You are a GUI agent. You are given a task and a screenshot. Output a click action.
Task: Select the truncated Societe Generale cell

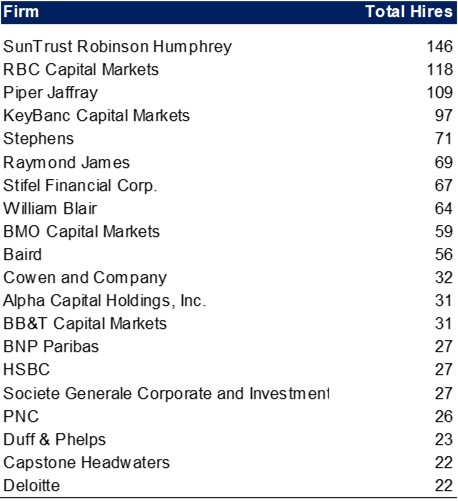click(x=166, y=393)
